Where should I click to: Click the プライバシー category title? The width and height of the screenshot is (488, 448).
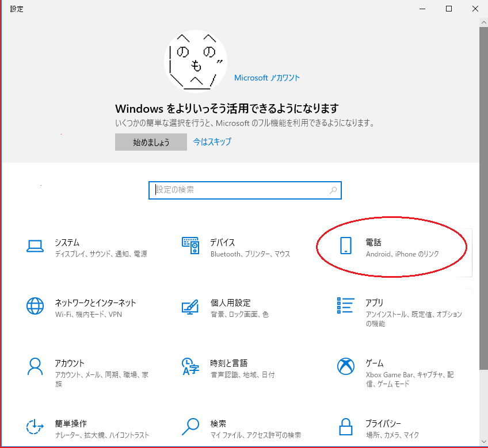383,423
